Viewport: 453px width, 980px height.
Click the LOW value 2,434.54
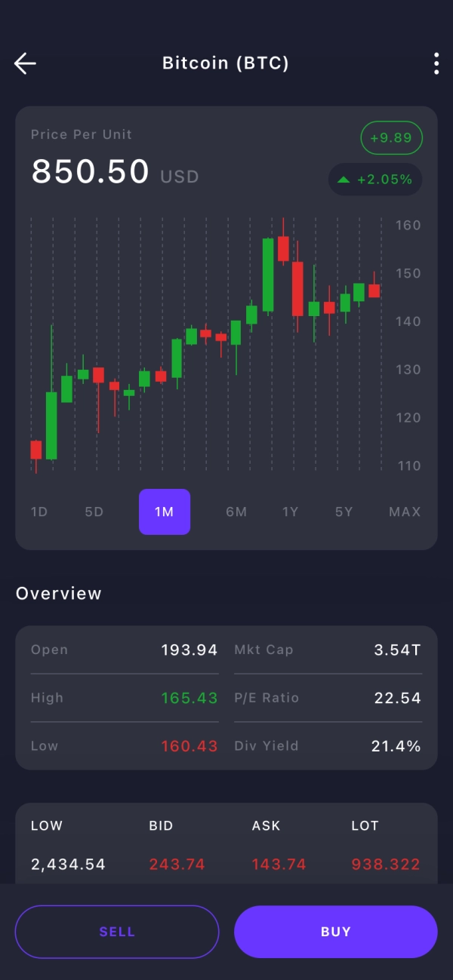[x=69, y=865]
